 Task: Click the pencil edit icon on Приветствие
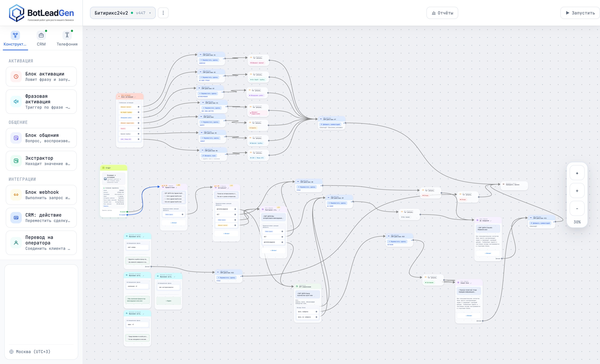tap(177, 188)
